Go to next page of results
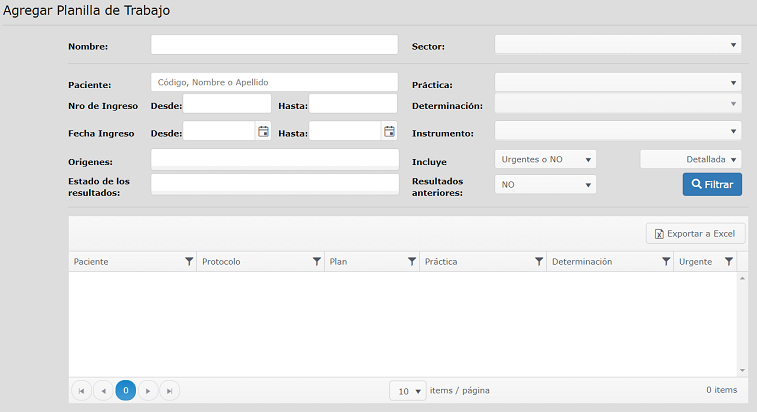The image size is (757, 412). (148, 391)
